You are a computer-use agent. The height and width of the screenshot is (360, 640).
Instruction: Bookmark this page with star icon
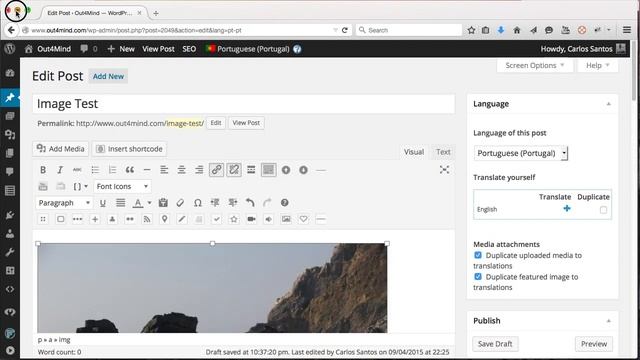point(471,30)
